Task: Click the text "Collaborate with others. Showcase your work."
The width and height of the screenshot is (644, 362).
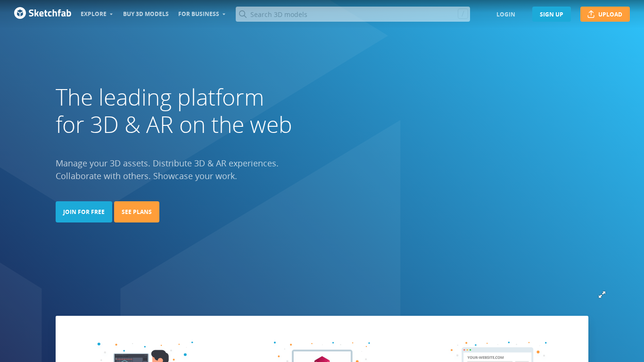Action: pyautogui.click(x=146, y=176)
